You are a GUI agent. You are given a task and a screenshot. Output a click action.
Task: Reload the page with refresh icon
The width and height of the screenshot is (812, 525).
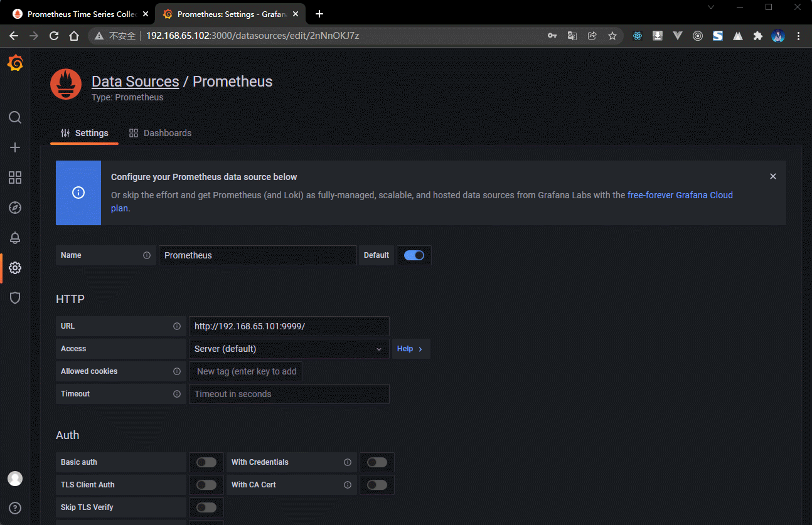(54, 36)
